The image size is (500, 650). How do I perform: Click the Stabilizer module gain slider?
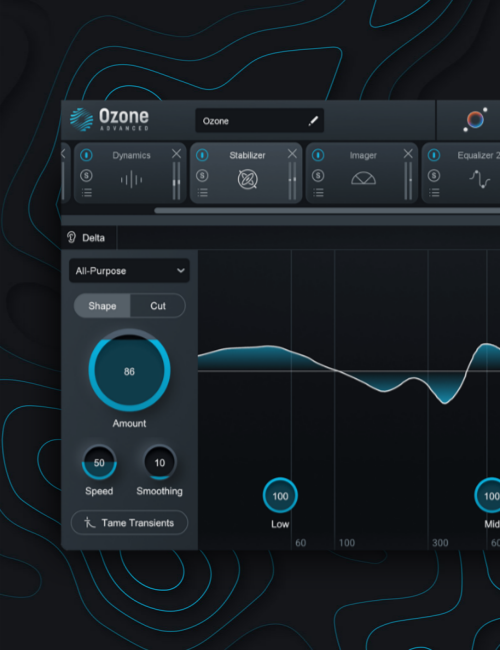point(292,181)
